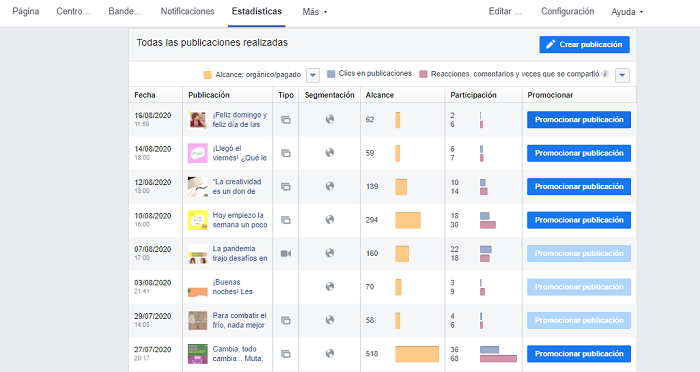Click the info icon after 'veces que se compartió'
The width and height of the screenshot is (700, 372).
pyautogui.click(x=605, y=74)
